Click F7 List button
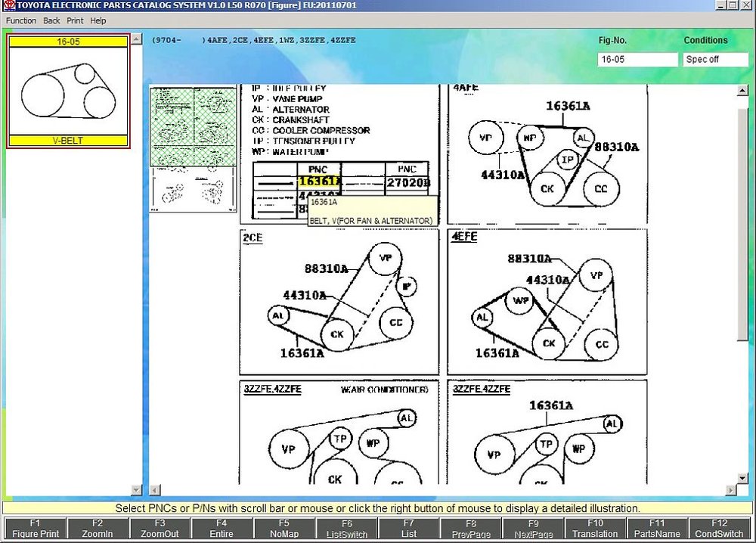This screenshot has width=756, height=543. [x=408, y=529]
